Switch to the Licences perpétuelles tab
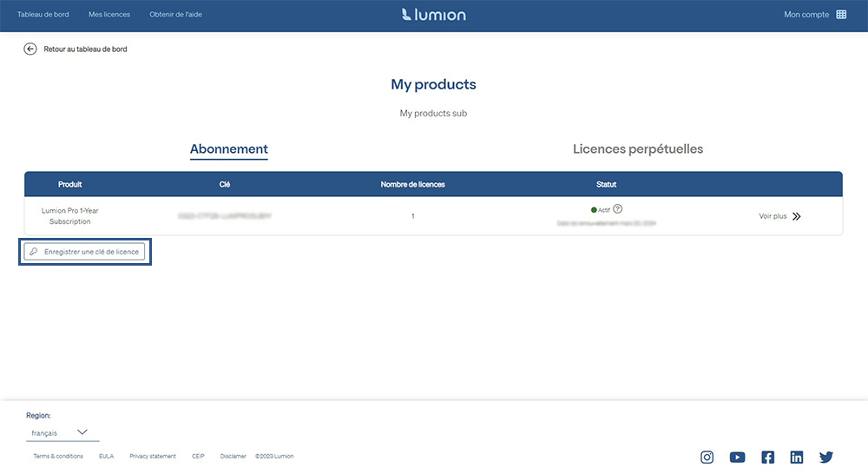The width and height of the screenshot is (868, 474). click(x=638, y=149)
